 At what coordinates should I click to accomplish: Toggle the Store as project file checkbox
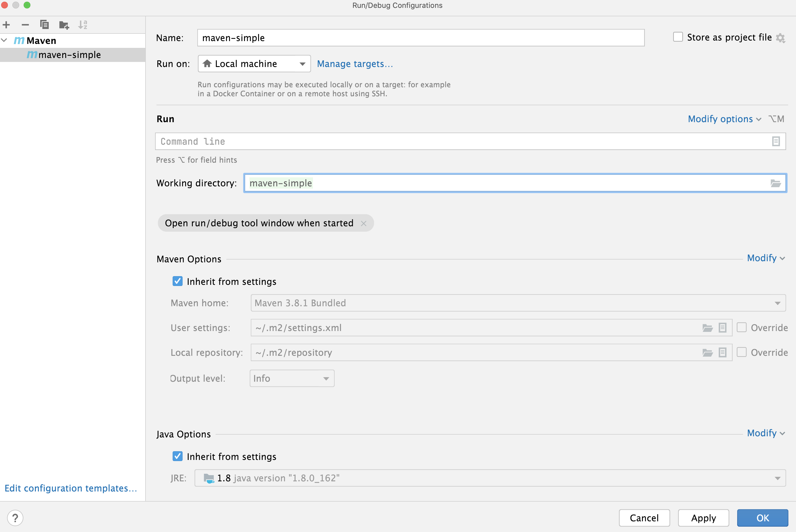point(677,37)
